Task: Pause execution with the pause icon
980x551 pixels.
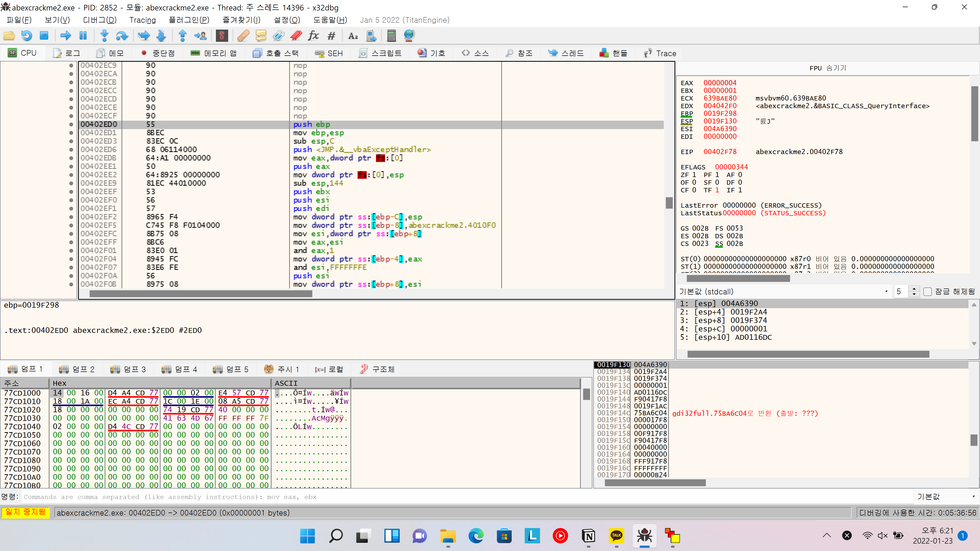Action: pos(83,36)
